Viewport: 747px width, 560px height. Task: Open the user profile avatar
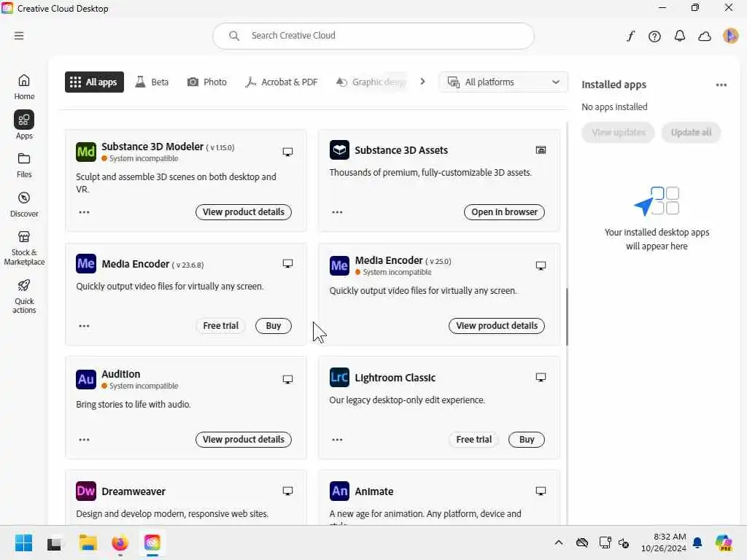(730, 36)
